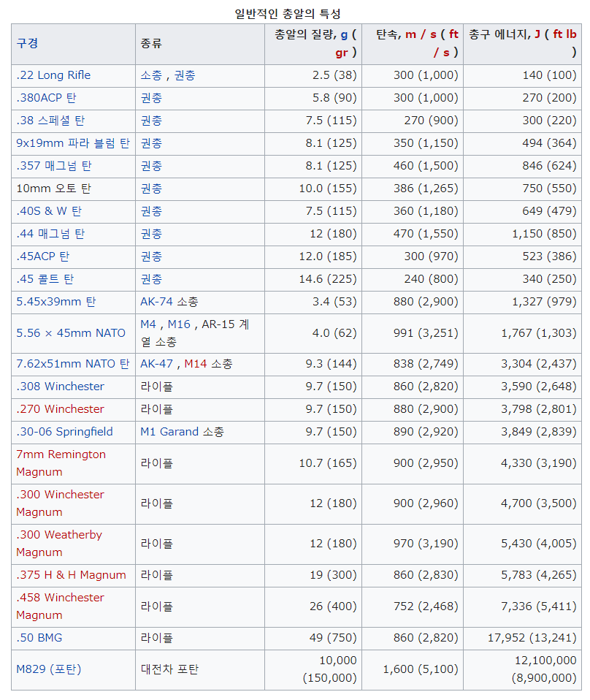This screenshot has width=590, height=700.
Task: Open 9x19mm 파라 블럼 탄 link
Action: (x=73, y=143)
